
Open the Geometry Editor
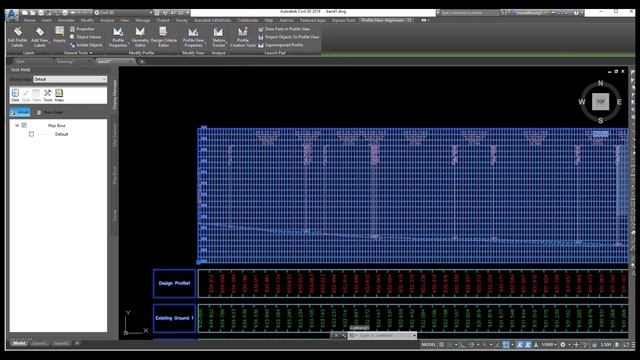[140, 37]
